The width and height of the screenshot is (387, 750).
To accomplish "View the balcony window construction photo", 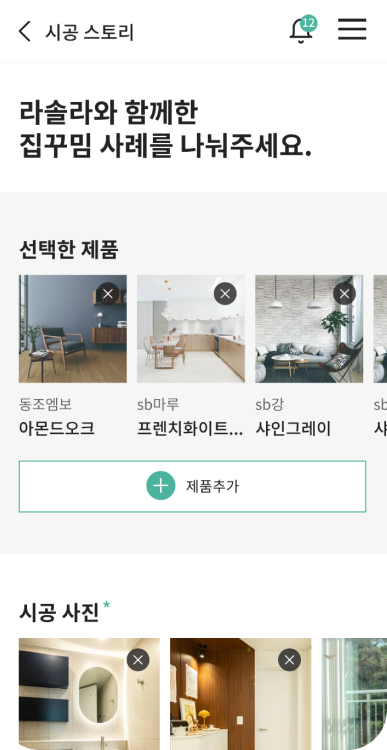I will [x=354, y=694].
